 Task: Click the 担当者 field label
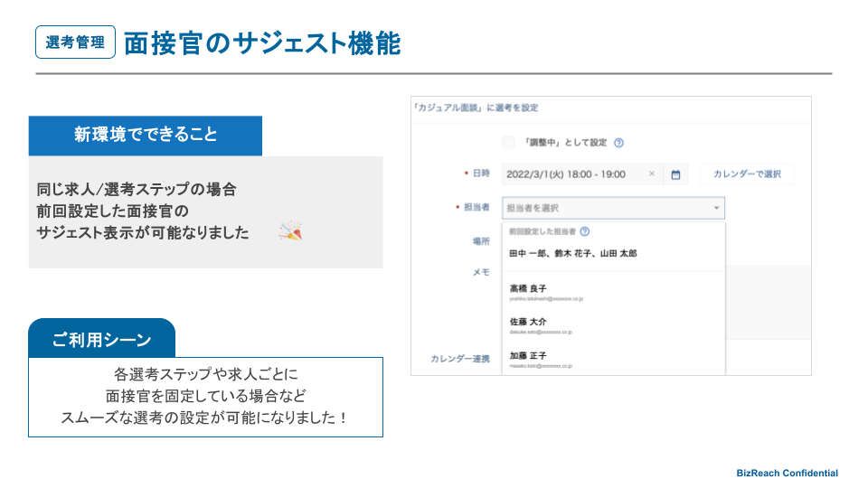pyautogui.click(x=476, y=207)
